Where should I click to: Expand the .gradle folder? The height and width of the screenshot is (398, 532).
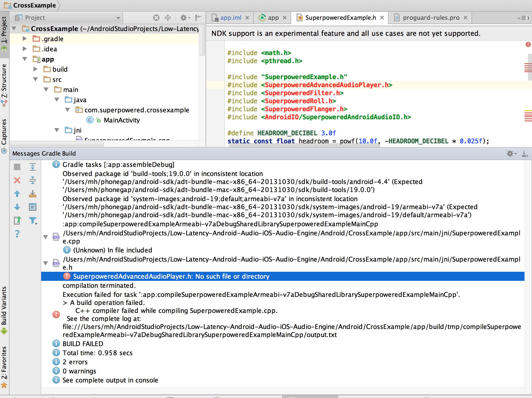25,39
